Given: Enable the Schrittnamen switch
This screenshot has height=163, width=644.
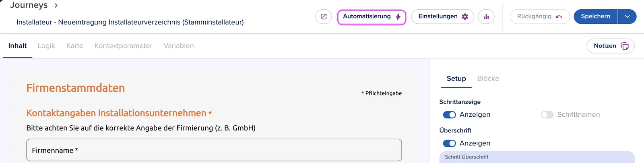Looking at the screenshot, I should click(x=547, y=115).
